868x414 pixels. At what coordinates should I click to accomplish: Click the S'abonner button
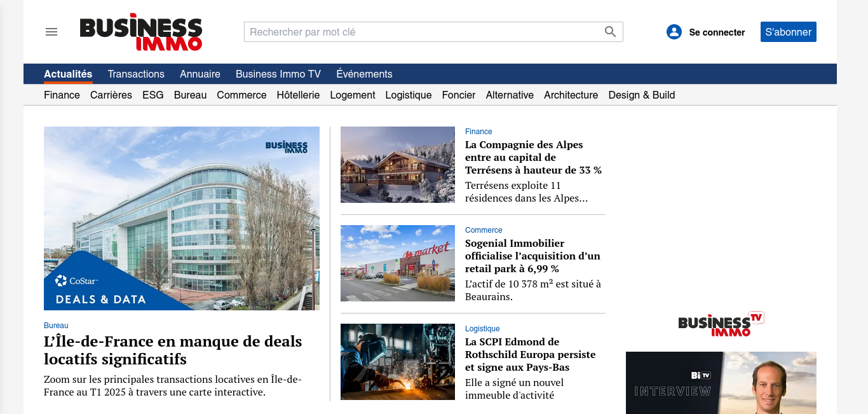(789, 32)
